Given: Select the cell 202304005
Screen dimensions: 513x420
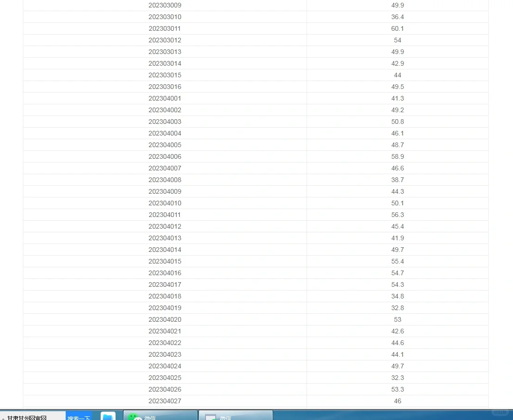Looking at the screenshot, I should coord(165,145).
